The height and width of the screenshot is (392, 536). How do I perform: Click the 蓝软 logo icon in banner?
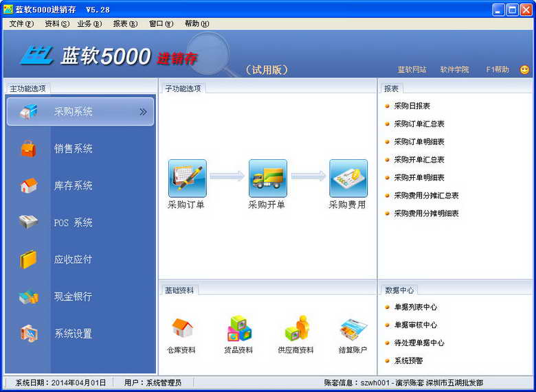[x=36, y=56]
